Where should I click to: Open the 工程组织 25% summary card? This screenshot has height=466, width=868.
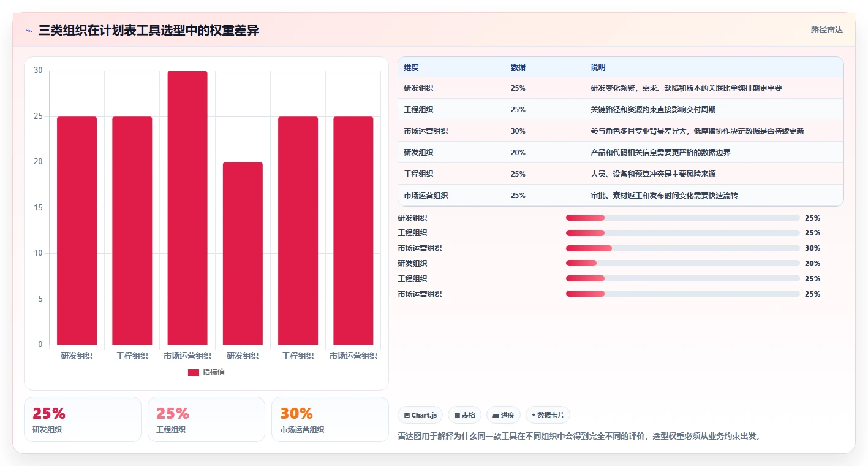[x=206, y=419]
